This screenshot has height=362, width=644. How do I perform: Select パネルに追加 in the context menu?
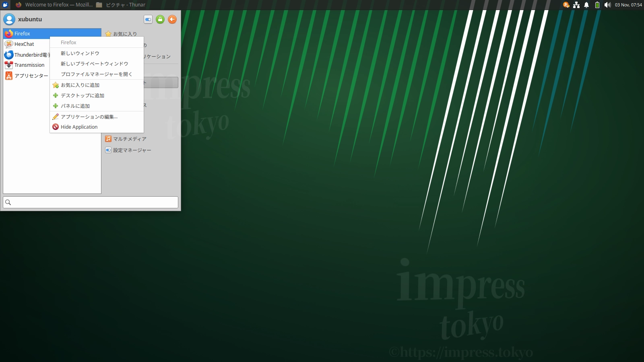pyautogui.click(x=97, y=106)
